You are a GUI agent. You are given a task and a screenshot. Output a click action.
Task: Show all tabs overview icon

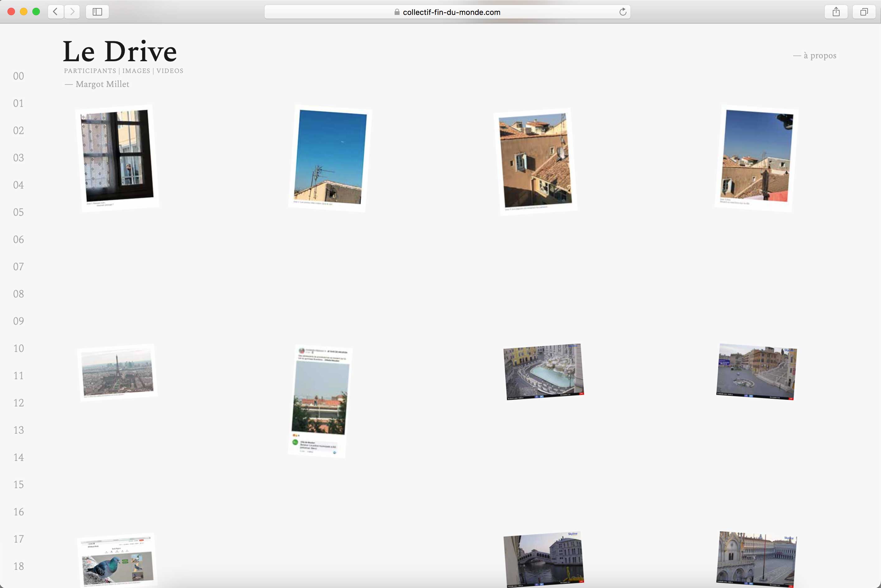(864, 12)
